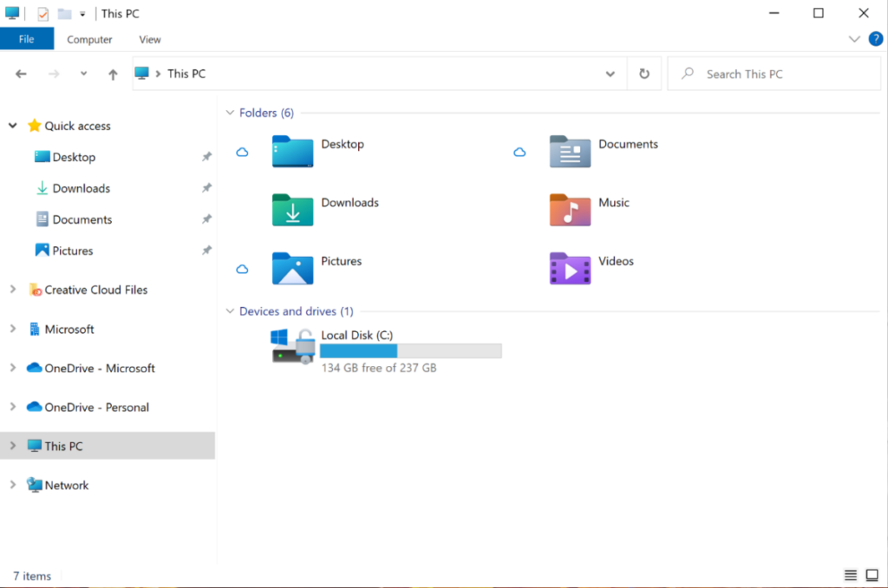Select Network in the navigation pane
888x588 pixels.
point(66,485)
